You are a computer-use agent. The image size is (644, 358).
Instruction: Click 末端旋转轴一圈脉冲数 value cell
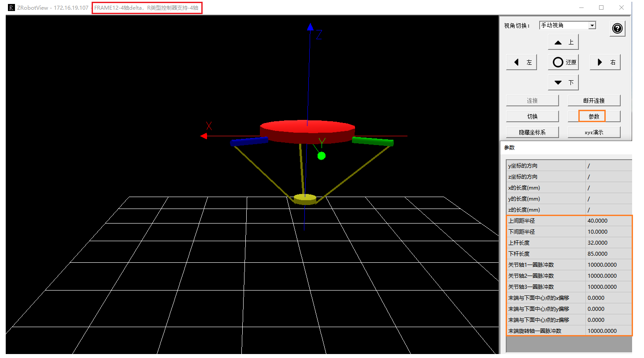609,331
